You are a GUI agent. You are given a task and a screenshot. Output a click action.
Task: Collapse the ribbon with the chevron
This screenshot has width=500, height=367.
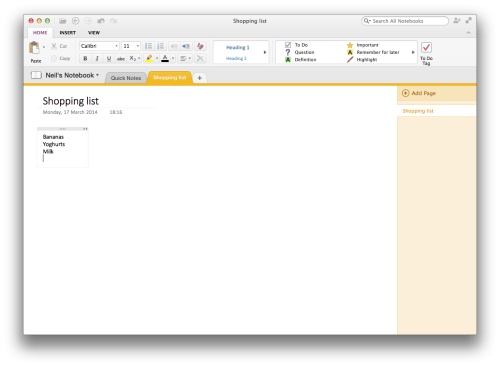point(468,33)
